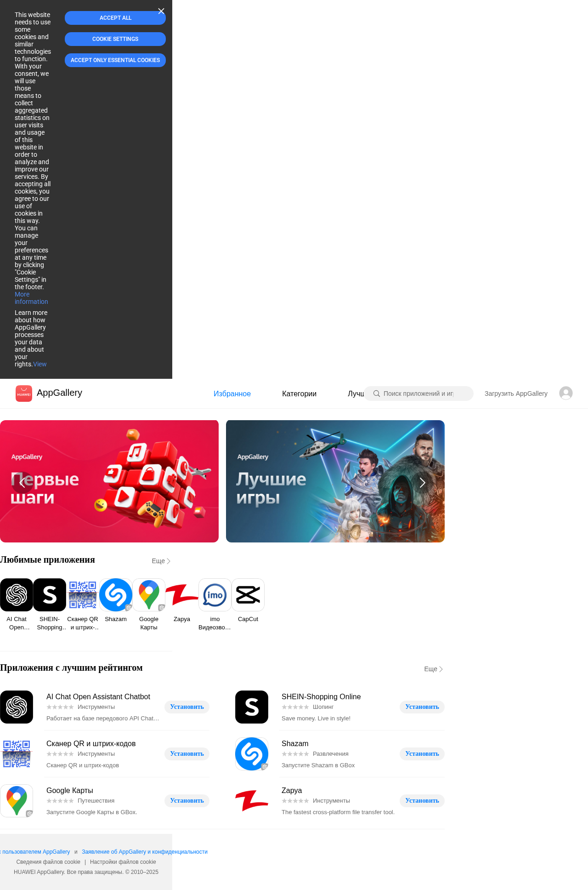Show previous banner with left arrow
The width and height of the screenshot is (588, 890).
22,483
